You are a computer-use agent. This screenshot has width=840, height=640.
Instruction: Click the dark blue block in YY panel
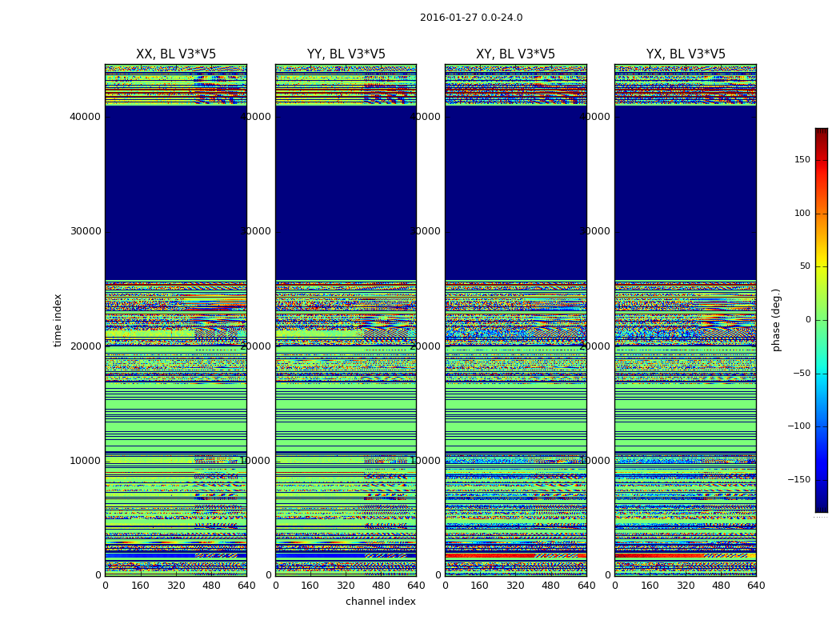(x=346, y=192)
